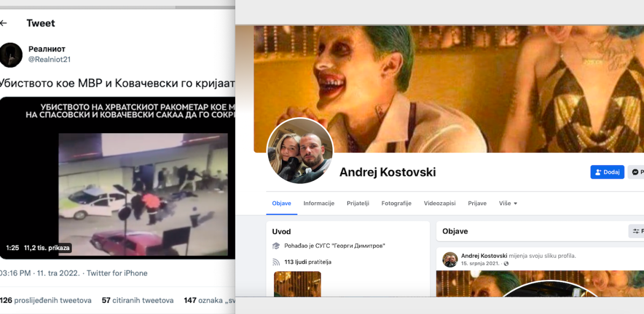
Task: View the 57 citiranih tweetova list
Action: pyautogui.click(x=137, y=301)
